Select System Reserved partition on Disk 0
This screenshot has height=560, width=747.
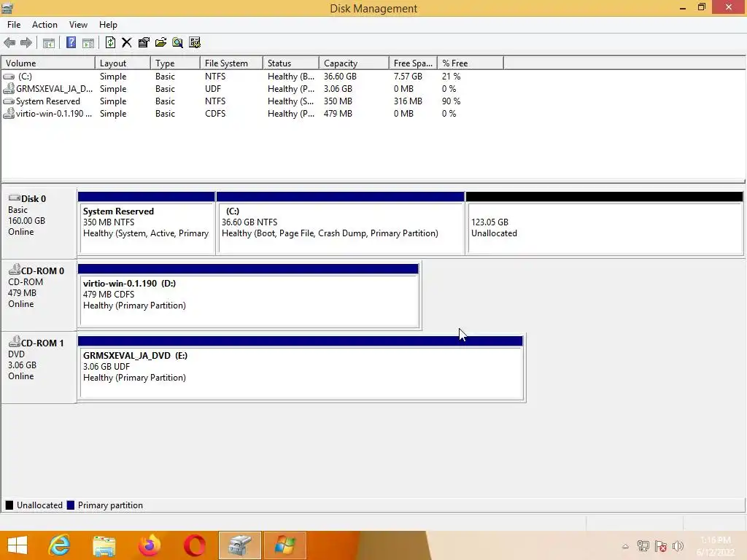tap(146, 223)
